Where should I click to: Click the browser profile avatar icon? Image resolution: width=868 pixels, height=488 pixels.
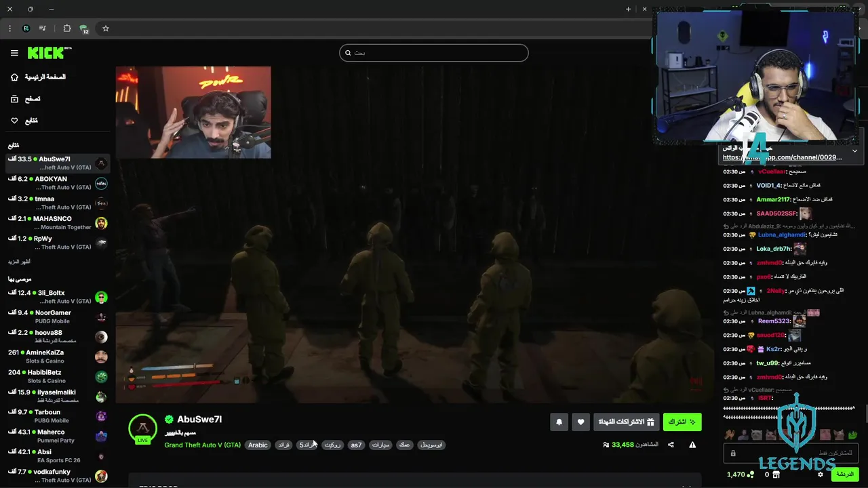(x=26, y=28)
